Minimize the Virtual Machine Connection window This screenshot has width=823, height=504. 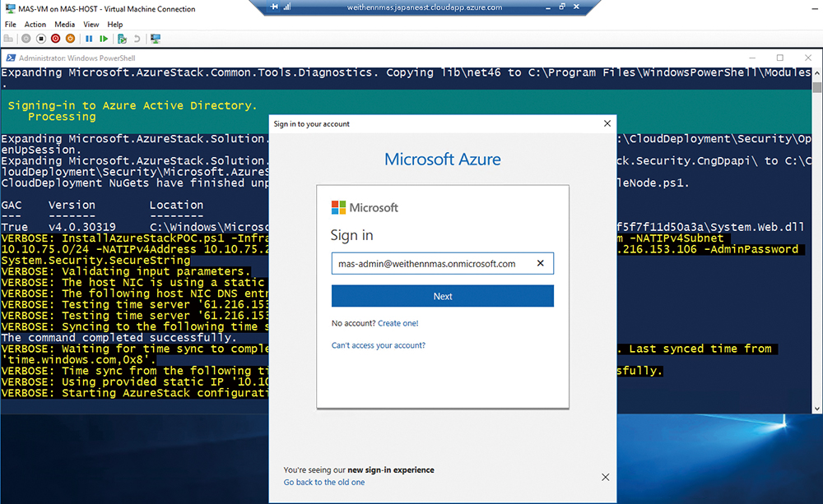click(x=814, y=9)
